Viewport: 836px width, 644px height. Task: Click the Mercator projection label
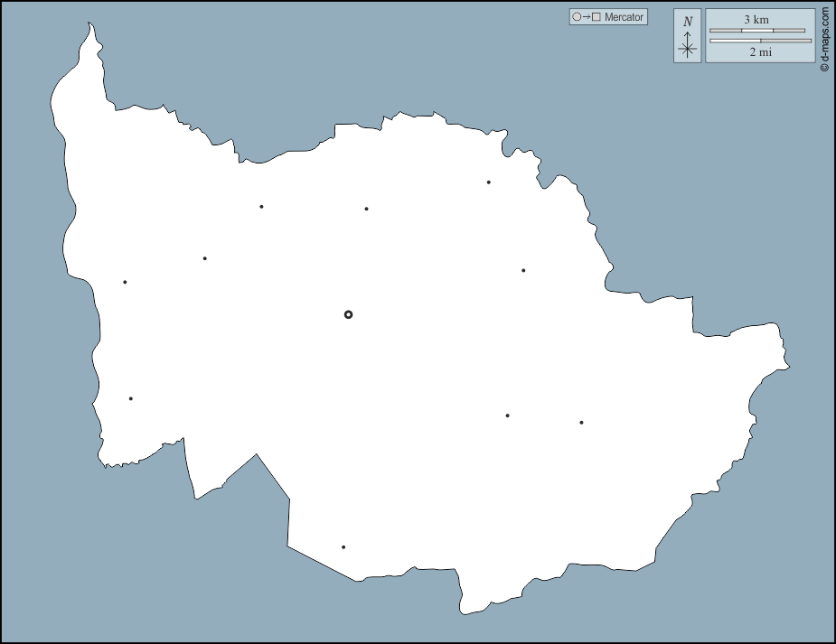pos(624,17)
